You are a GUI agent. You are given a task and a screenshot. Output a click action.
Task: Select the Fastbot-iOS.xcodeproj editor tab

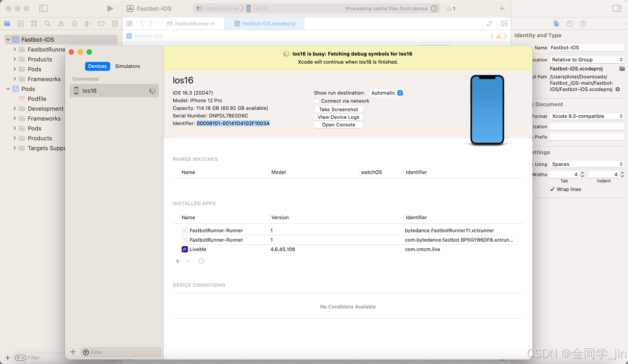(x=264, y=24)
